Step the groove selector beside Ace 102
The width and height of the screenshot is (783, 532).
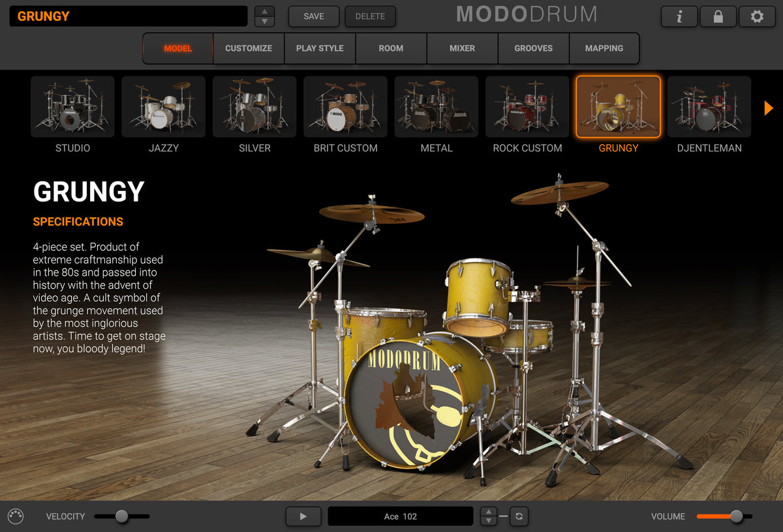(x=489, y=516)
